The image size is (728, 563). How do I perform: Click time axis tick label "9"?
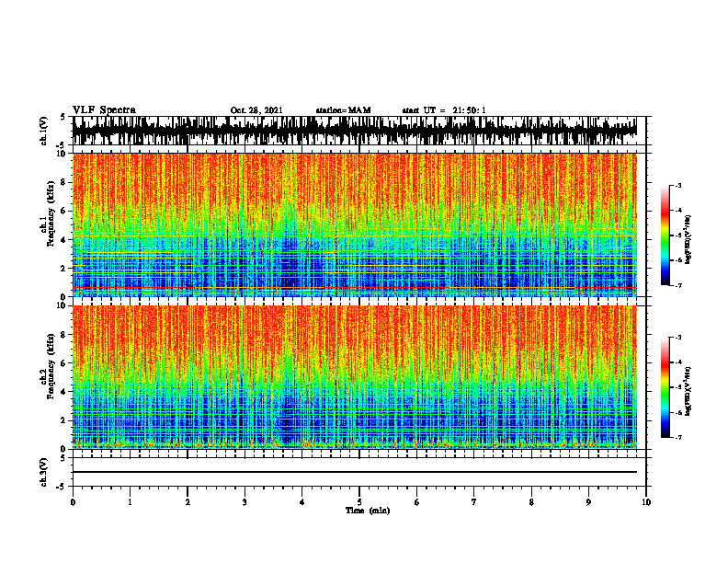point(588,502)
